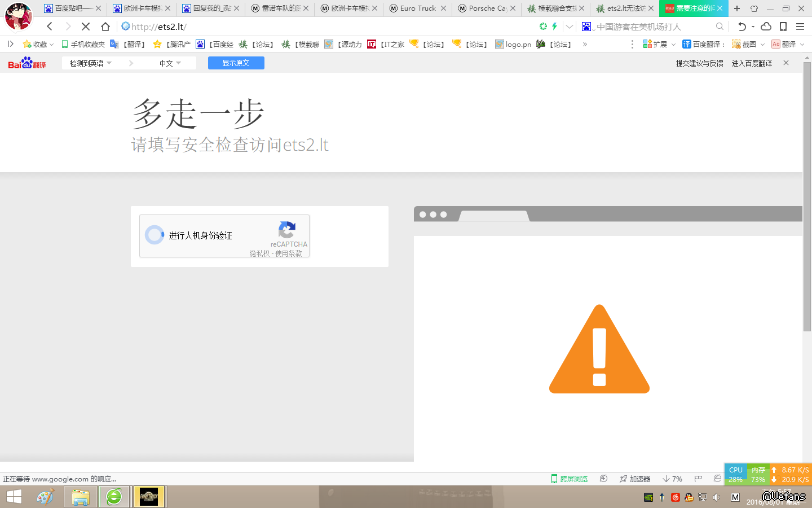Switch to the Euro Truck tab
This screenshot has width=812, height=508.
(418, 8)
